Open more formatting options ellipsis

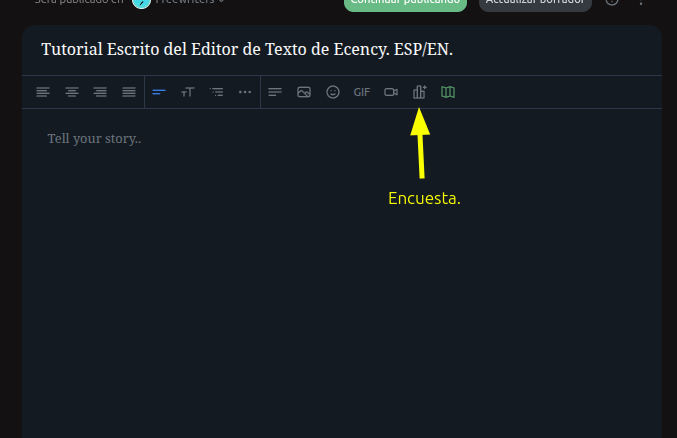tap(245, 92)
